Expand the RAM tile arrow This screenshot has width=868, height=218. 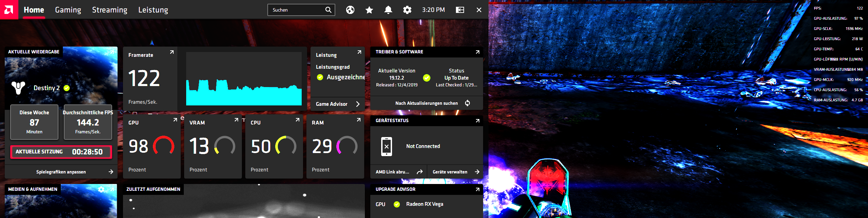coord(359,120)
